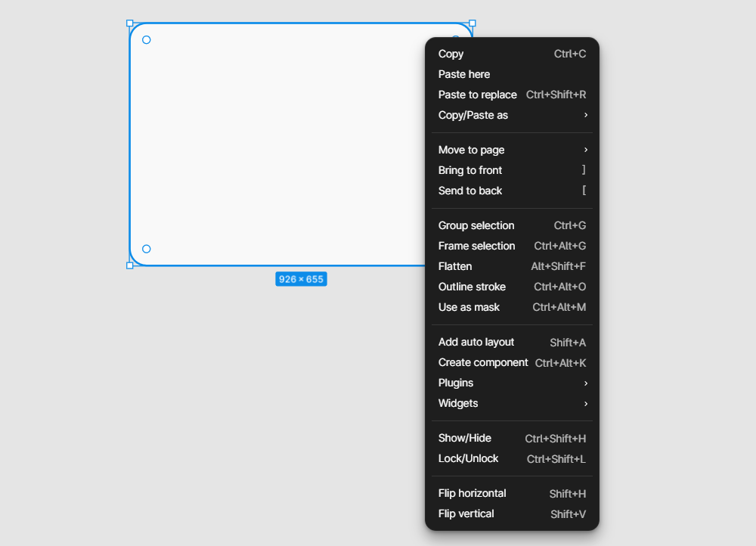The width and height of the screenshot is (756, 546).
Task: Choose Flatten from the menu
Action: [x=512, y=266]
